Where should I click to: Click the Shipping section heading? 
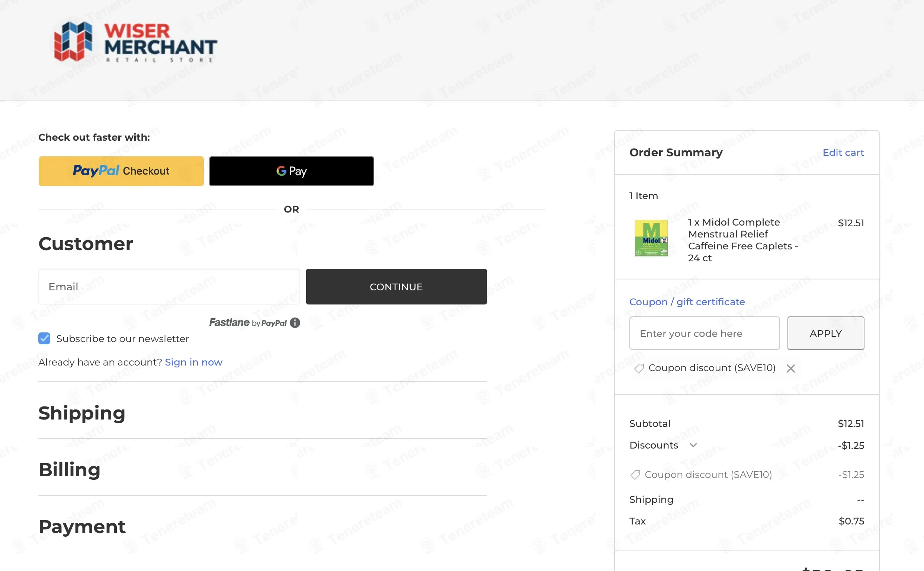click(x=82, y=413)
